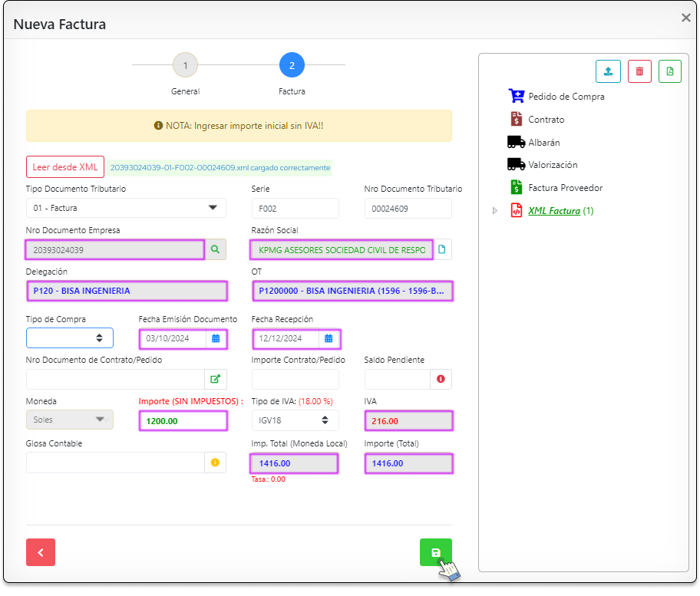Open the IGV18 Tipo de IVA dropdown
Viewport: 700px width, 596px height.
click(x=295, y=420)
